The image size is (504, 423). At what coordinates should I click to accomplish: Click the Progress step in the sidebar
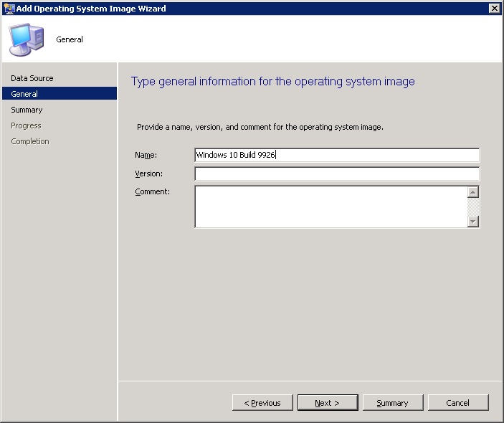tap(26, 125)
